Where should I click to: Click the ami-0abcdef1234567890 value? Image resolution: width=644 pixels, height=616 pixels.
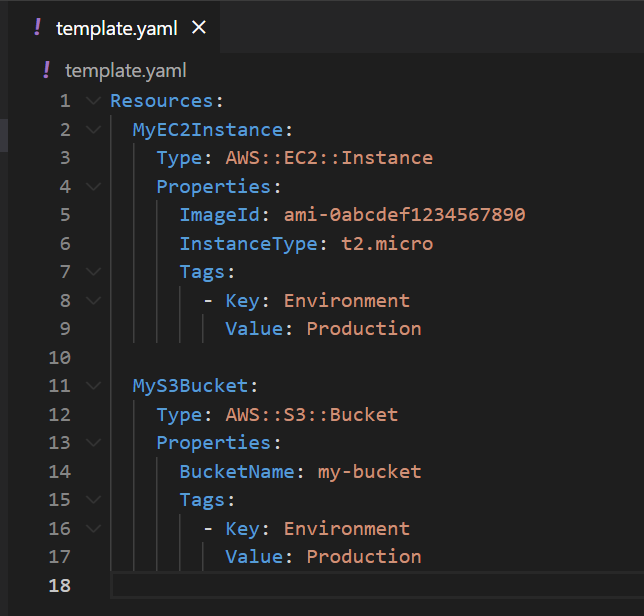404,215
